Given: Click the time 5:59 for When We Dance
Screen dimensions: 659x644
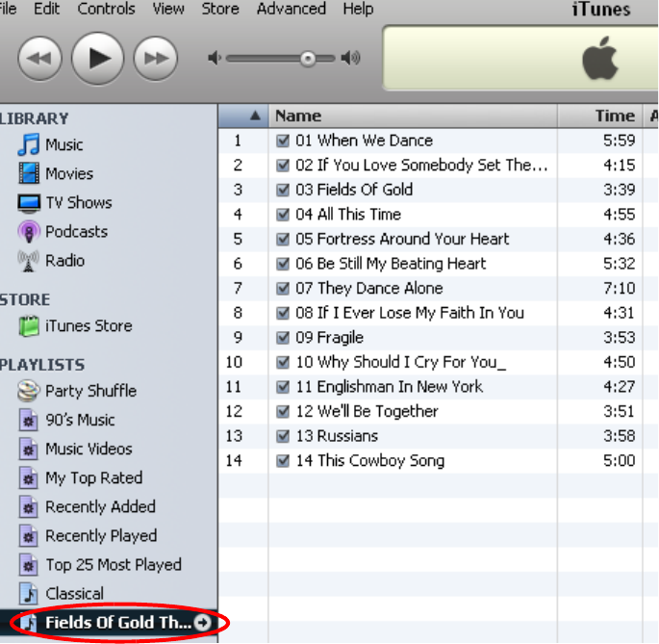Looking at the screenshot, I should [x=619, y=141].
